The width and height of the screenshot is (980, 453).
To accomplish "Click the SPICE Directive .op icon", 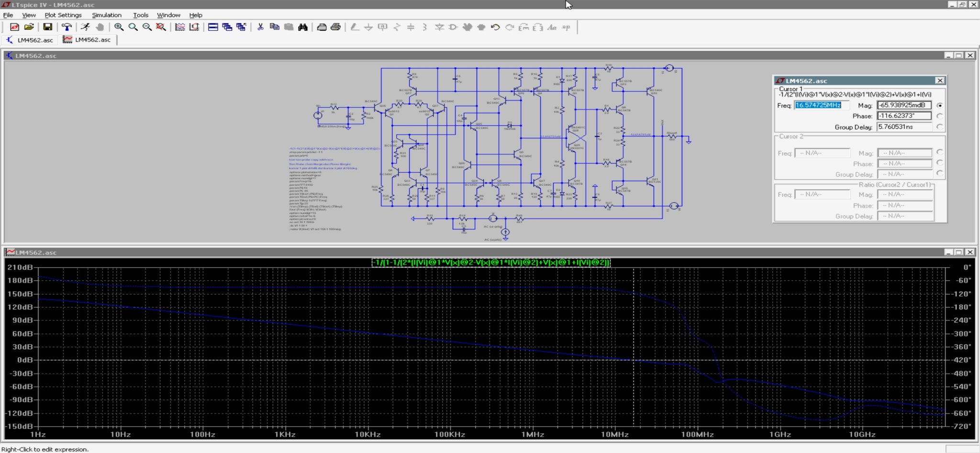I will 567,27.
